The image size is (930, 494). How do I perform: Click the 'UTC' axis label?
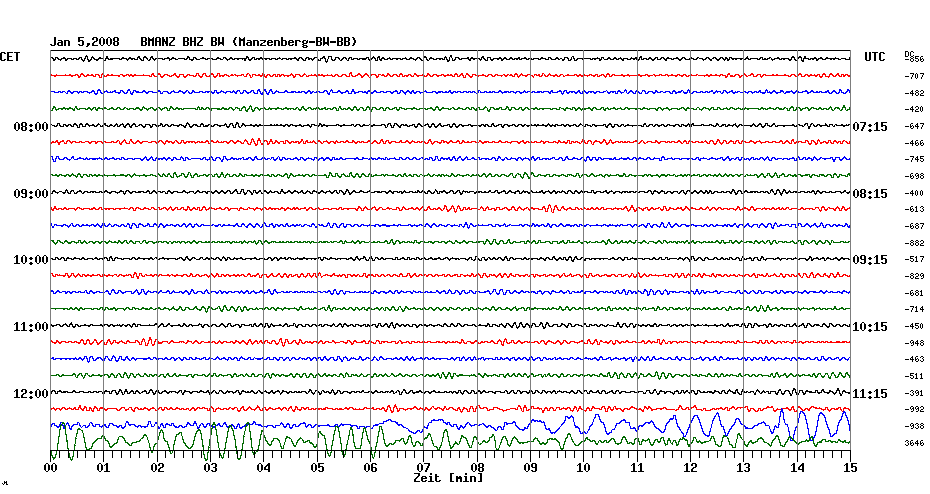(x=875, y=57)
